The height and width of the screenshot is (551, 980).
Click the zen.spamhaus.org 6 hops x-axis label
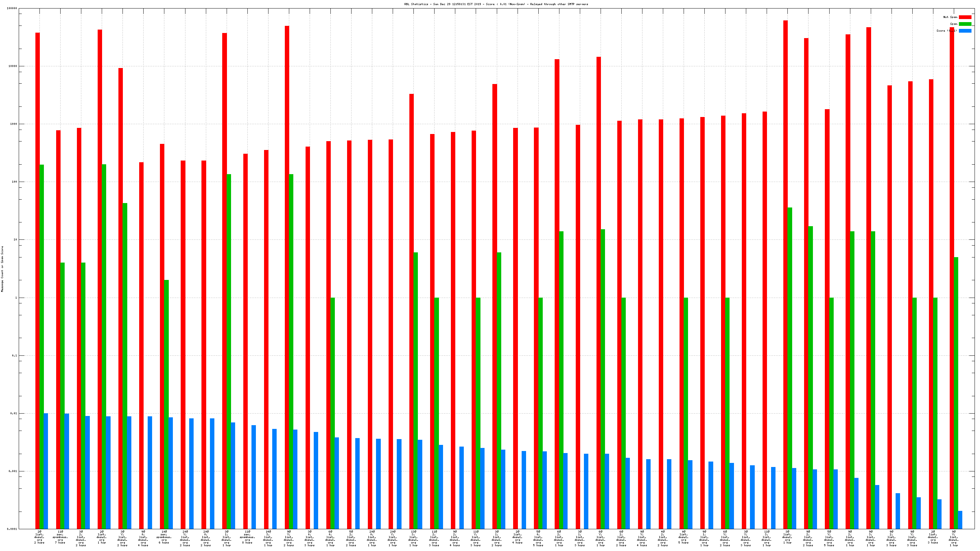(x=164, y=537)
